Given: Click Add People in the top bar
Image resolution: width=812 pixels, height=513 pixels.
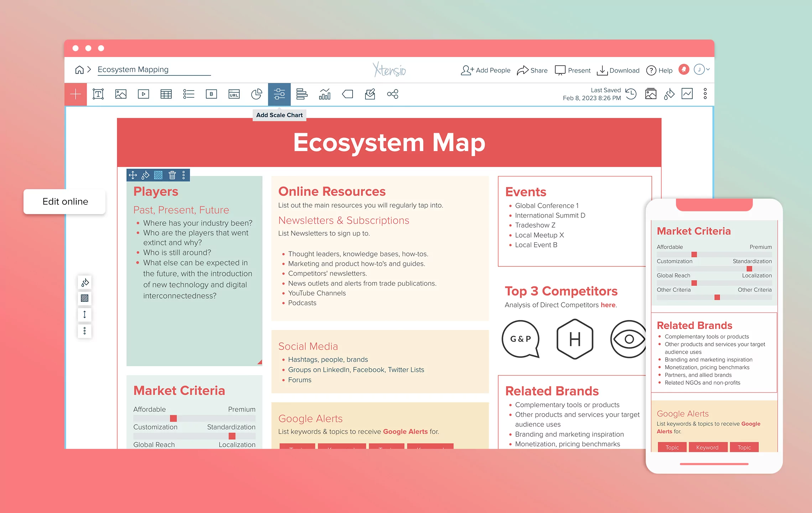Looking at the screenshot, I should [x=485, y=70].
